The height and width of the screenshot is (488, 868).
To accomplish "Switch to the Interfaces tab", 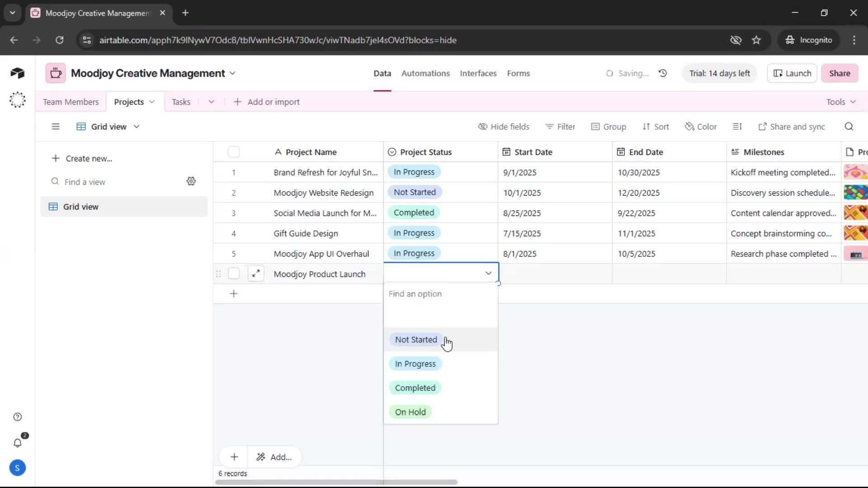I will pos(478,73).
